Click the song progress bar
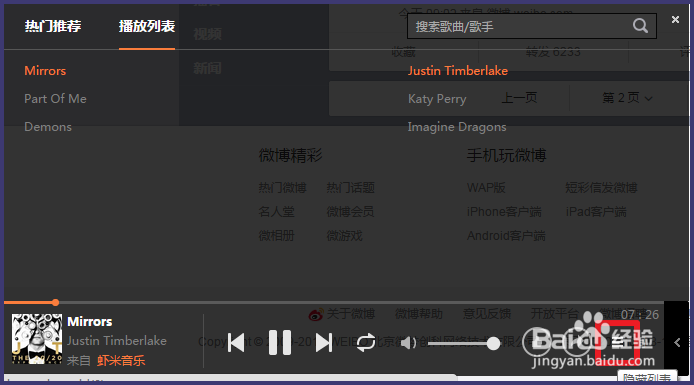The image size is (694, 385). 334,303
